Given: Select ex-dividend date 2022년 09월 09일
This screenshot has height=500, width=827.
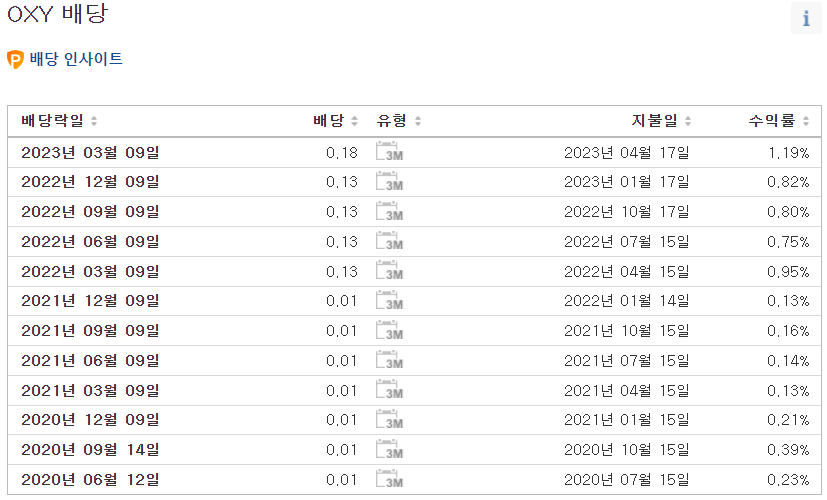Looking at the screenshot, I should [x=90, y=211].
